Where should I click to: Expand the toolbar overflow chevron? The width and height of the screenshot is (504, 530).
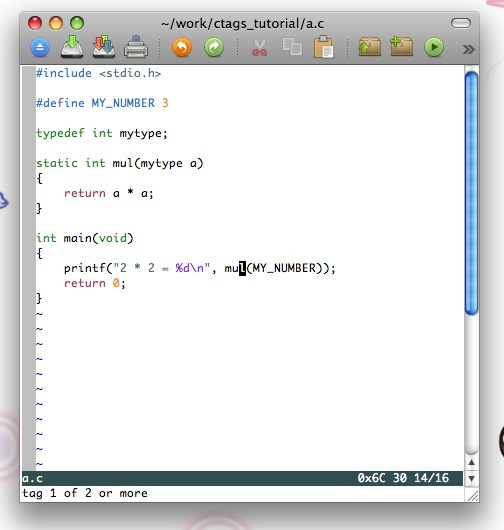click(x=469, y=49)
